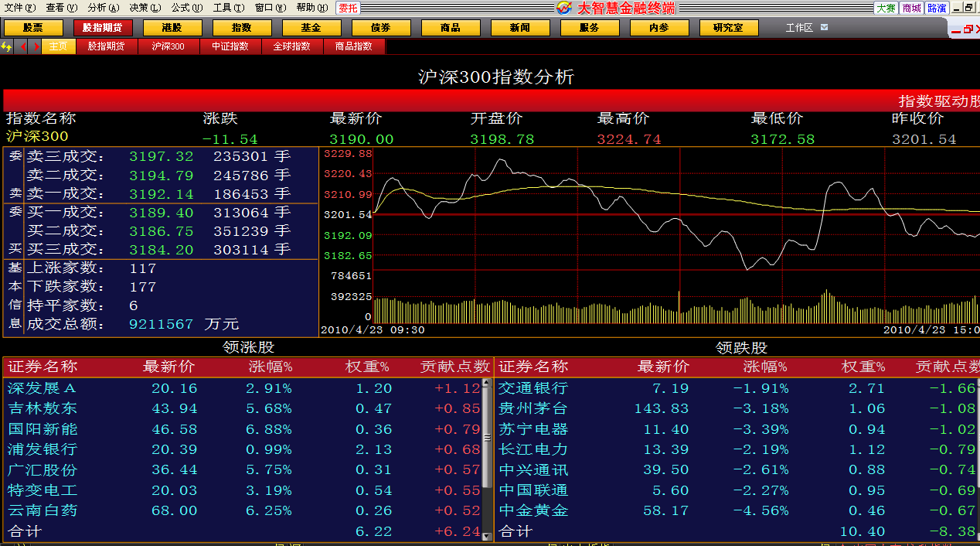This screenshot has height=546, width=980.
Task: Click the 领涨股 list scrollbar thumb
Action: click(x=486, y=437)
